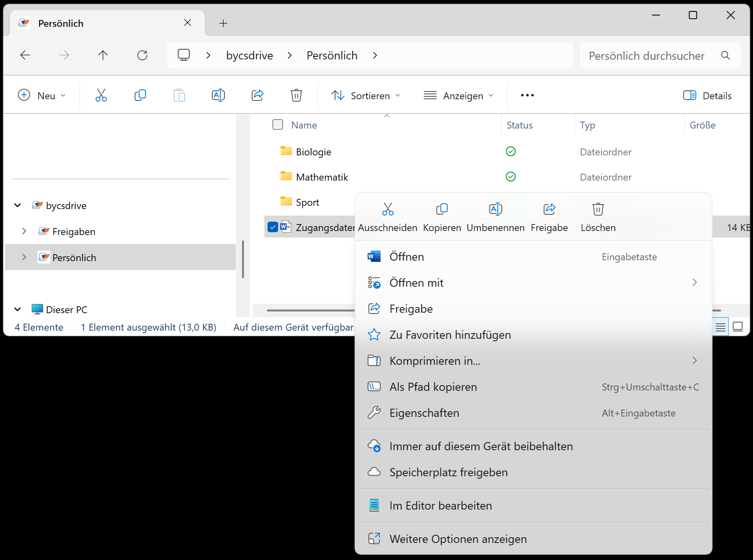Screen dimensions: 753x560
Task: Click the toolbar trash Delete icon
Action: click(296, 96)
